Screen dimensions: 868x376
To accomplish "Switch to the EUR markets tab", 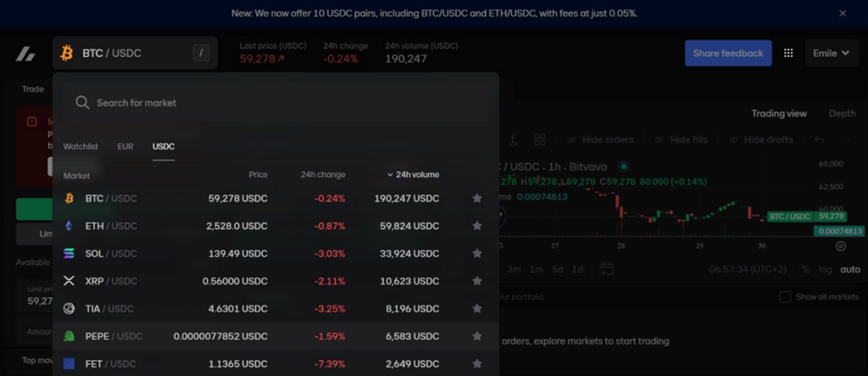I will [x=125, y=146].
